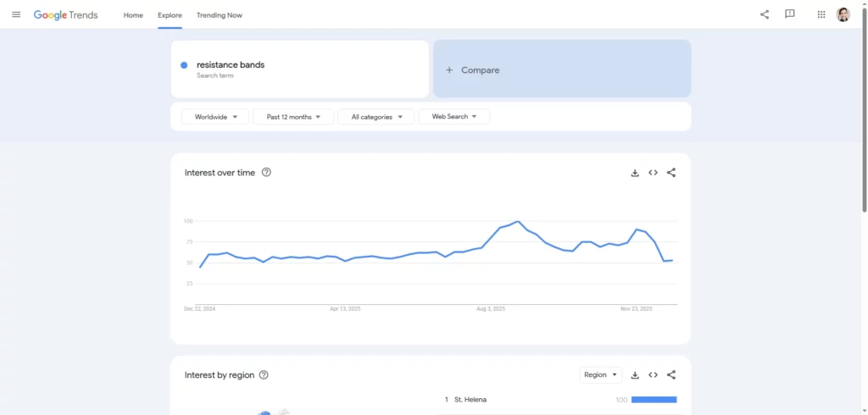Click the chart peak near Aug 2025
The image size is (868, 415).
(518, 221)
